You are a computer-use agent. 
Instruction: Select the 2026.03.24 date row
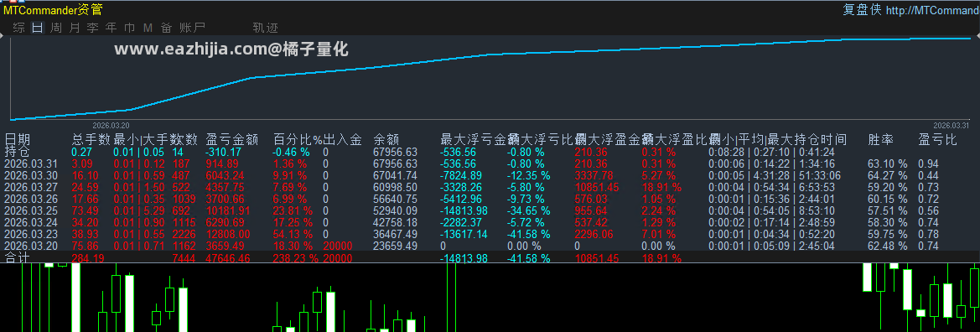point(31,222)
